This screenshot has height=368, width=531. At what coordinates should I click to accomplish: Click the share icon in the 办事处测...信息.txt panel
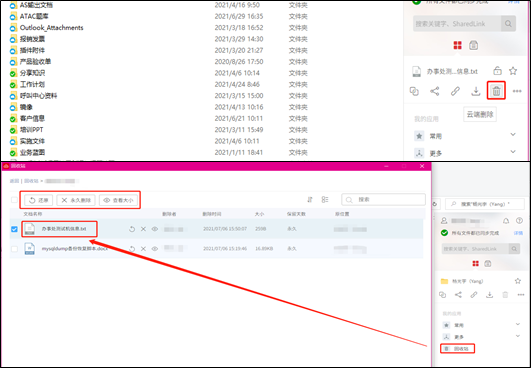[x=435, y=91]
